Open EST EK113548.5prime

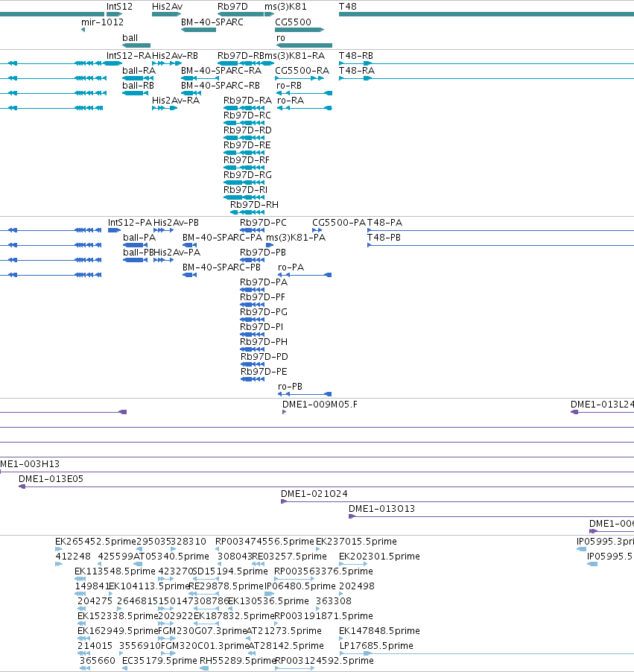pos(115,571)
